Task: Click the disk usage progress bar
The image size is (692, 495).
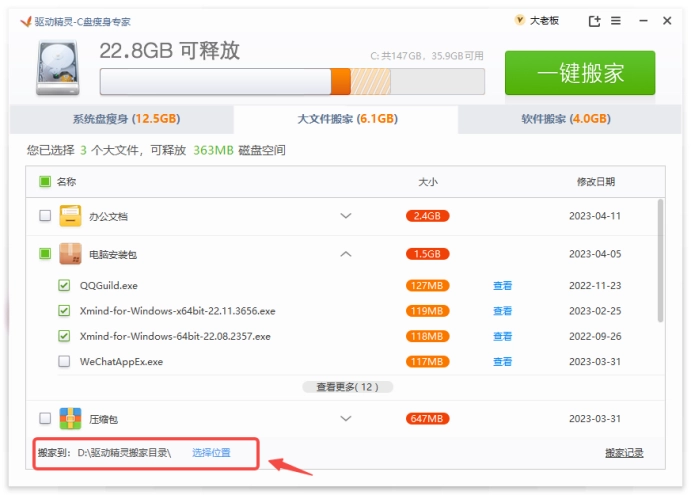Action: [291, 81]
